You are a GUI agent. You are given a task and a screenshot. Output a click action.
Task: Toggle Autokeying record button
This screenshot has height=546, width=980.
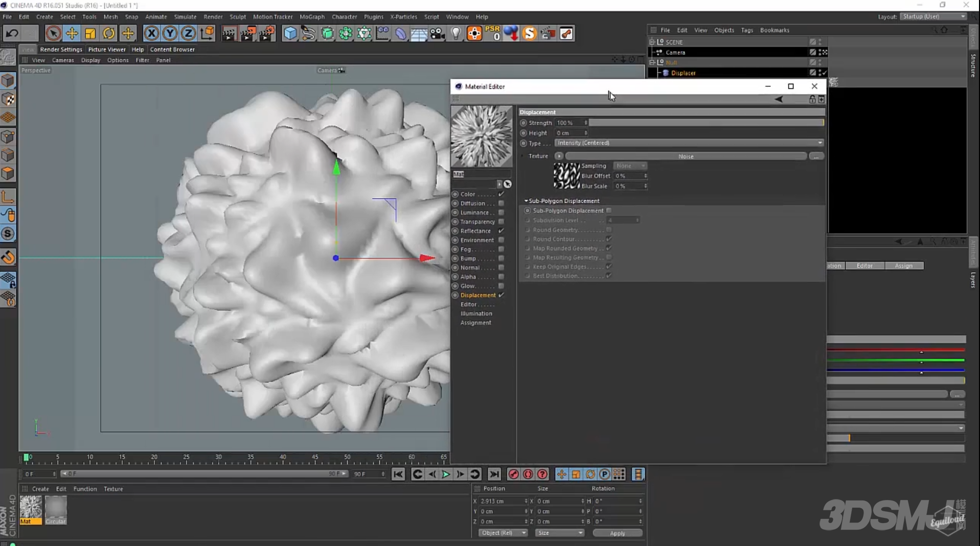[x=528, y=474]
